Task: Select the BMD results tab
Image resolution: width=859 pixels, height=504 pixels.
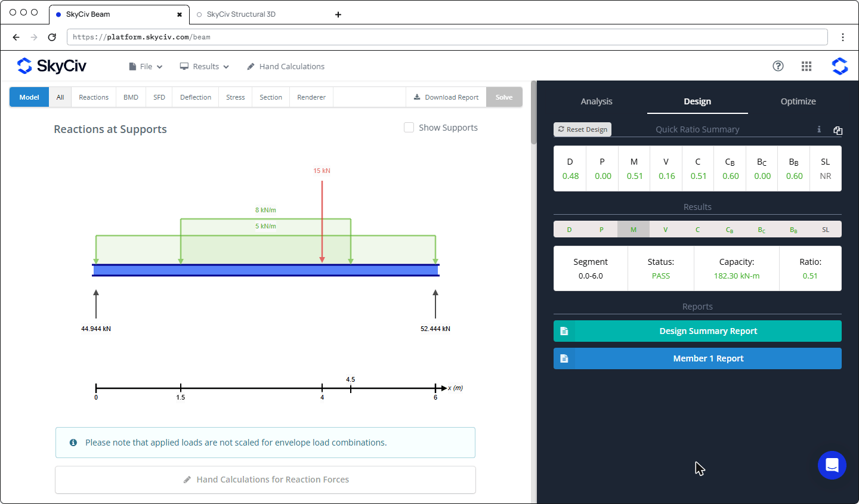Action: tap(131, 97)
